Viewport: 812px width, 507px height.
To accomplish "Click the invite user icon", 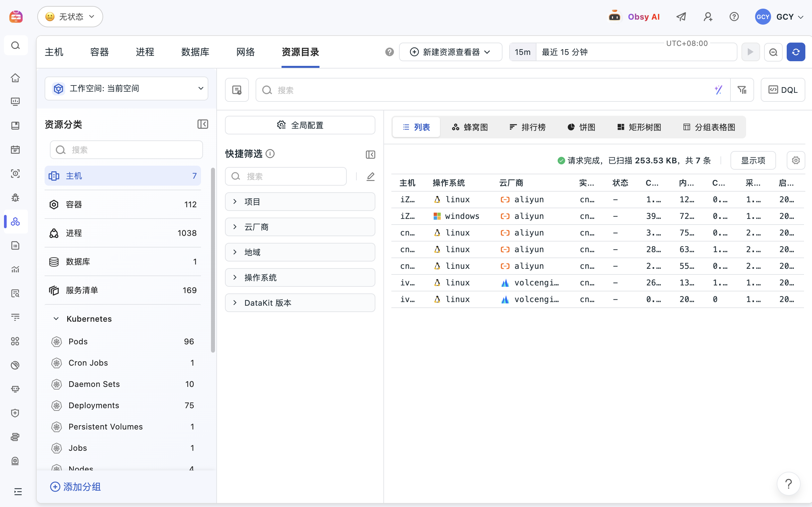I will click(x=708, y=16).
